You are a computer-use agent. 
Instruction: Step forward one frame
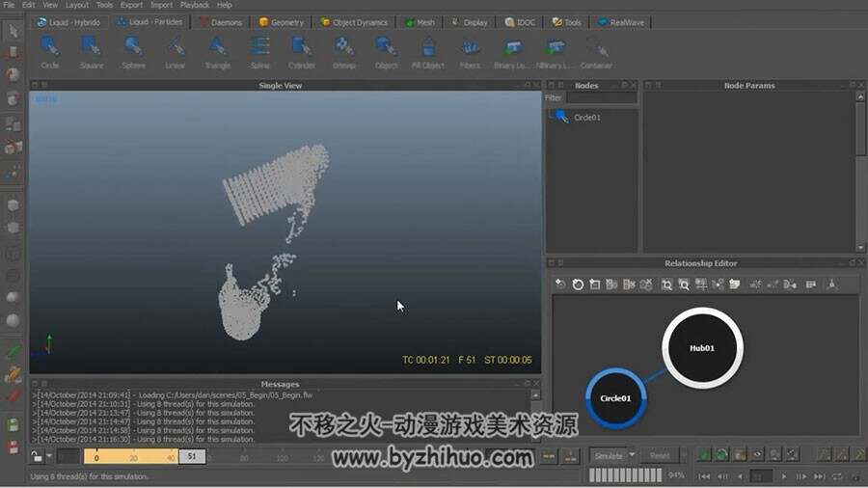pos(801,476)
